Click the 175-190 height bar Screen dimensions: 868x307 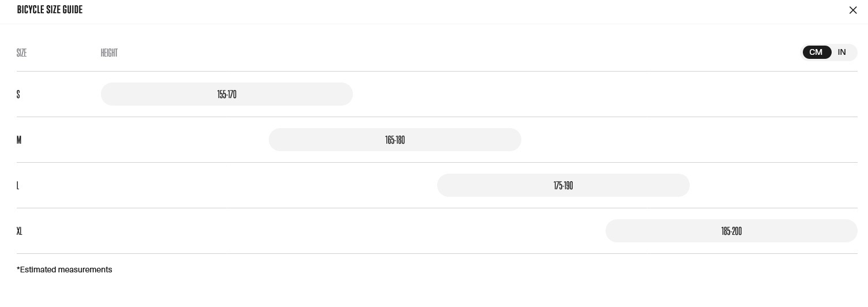click(x=563, y=185)
